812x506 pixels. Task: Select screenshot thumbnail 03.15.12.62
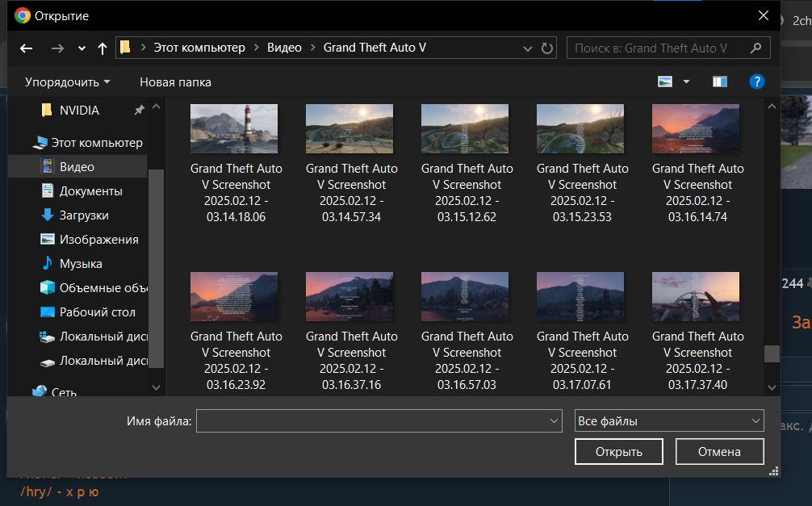465,128
